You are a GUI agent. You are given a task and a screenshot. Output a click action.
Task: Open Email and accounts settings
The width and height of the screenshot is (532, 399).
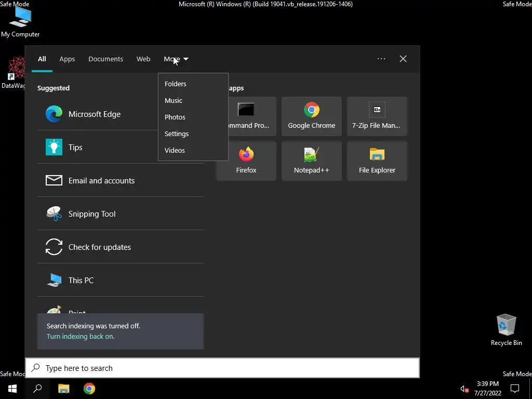pos(121,180)
